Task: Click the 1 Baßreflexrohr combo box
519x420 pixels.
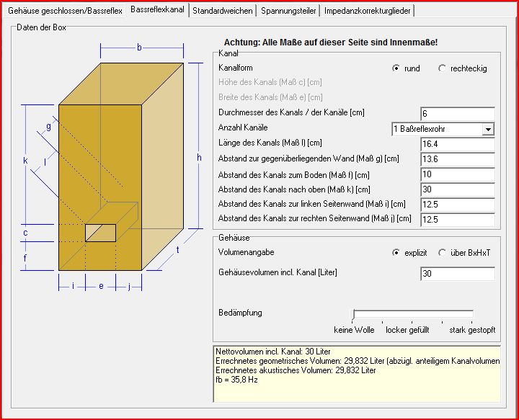Action: tap(443, 129)
